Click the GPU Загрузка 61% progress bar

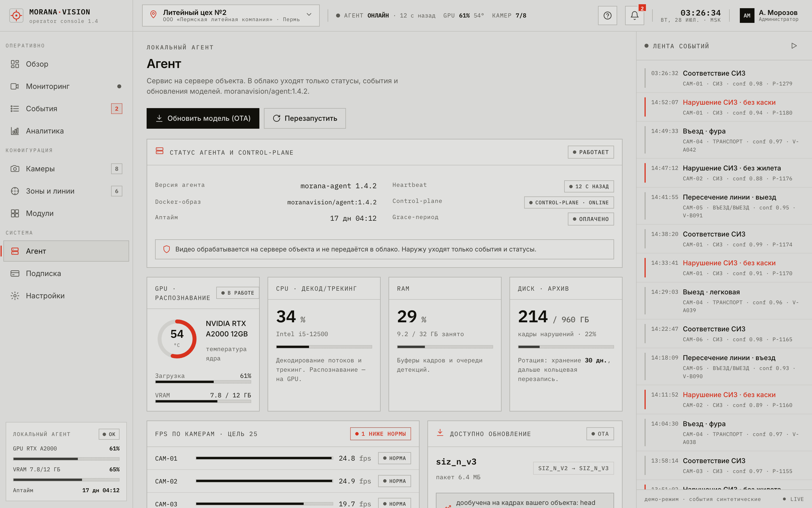pos(203,382)
